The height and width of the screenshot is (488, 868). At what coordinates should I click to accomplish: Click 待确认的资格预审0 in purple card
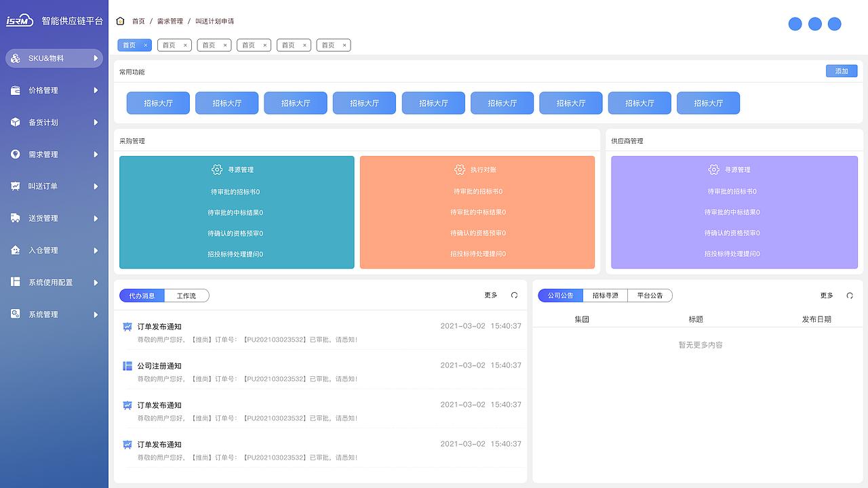732,233
